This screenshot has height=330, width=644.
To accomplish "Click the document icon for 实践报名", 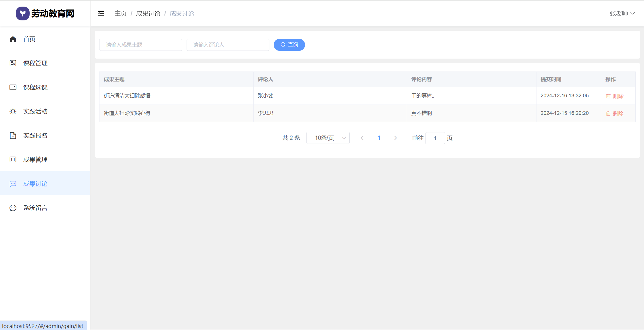I will [13, 136].
